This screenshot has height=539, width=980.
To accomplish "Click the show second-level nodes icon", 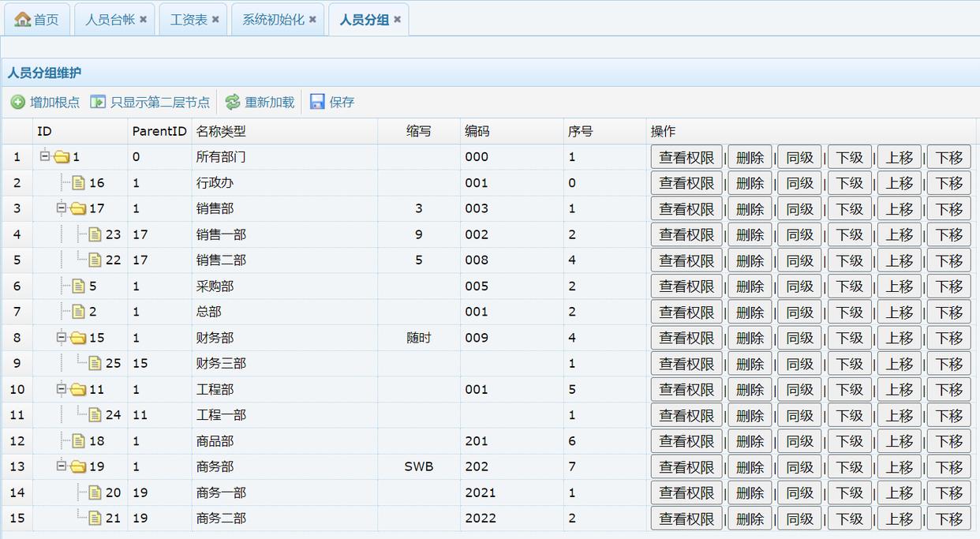I will (x=98, y=102).
